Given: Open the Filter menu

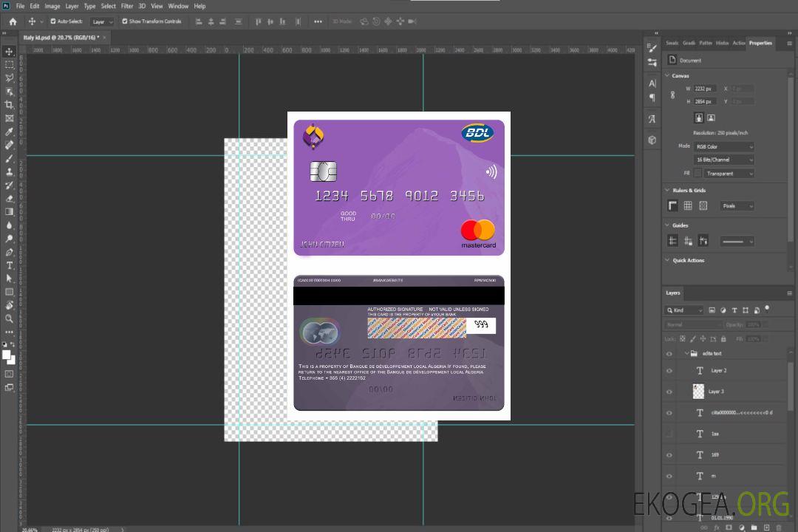Looking at the screenshot, I should (127, 6).
